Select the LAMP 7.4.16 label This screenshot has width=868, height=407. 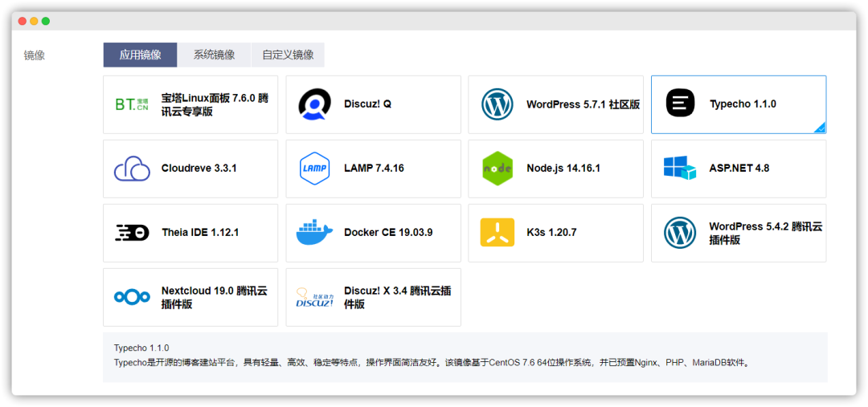click(374, 168)
